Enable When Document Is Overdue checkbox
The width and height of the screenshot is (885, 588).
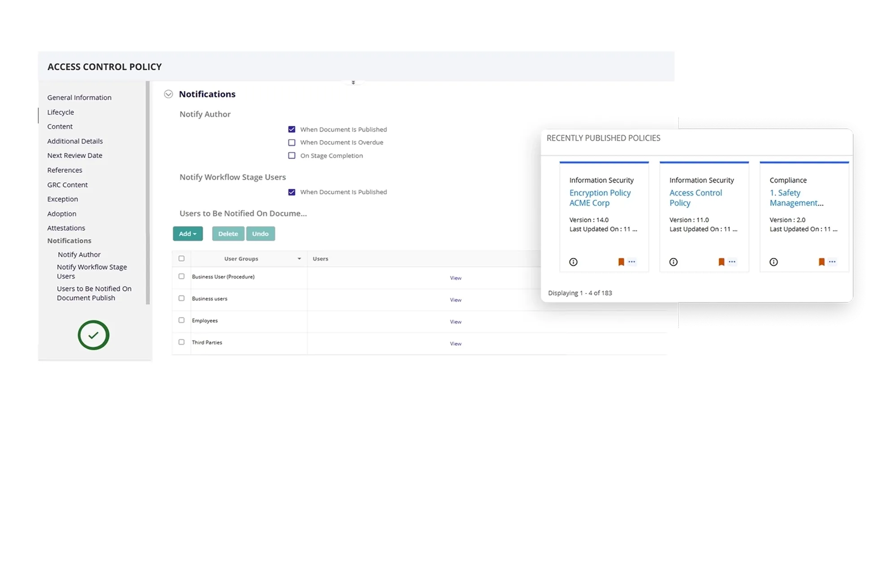292,142
